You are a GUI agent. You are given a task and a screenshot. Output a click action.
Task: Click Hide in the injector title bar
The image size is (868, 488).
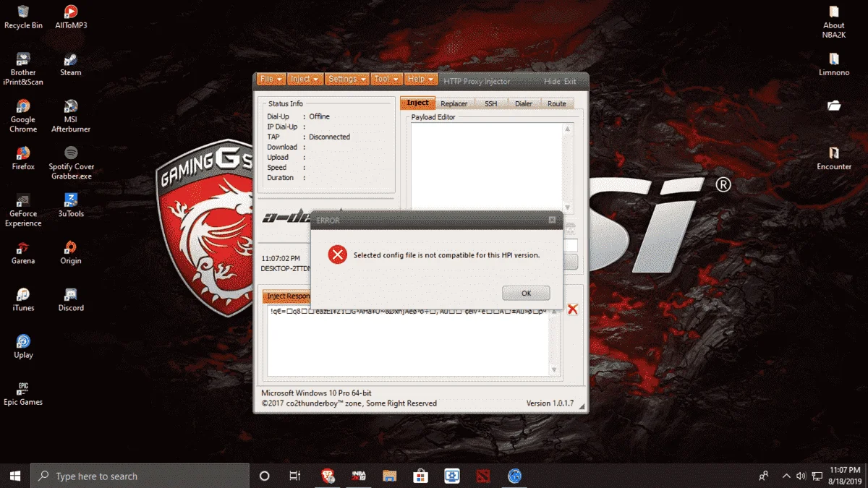[x=552, y=82]
